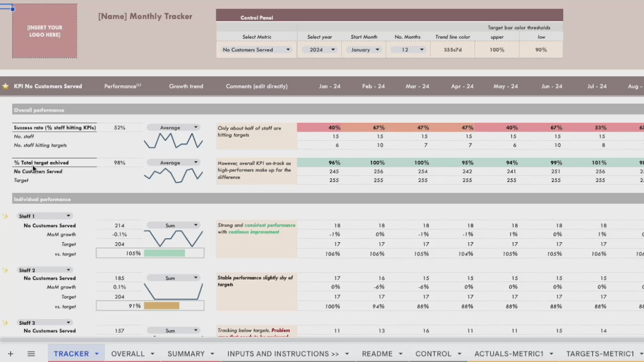This screenshot has width=644, height=362.
Task: Select the Jan - 24 column header
Action: (x=330, y=86)
